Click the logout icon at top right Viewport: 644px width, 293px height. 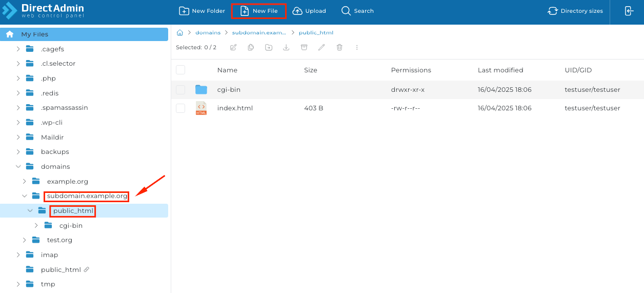click(x=629, y=11)
